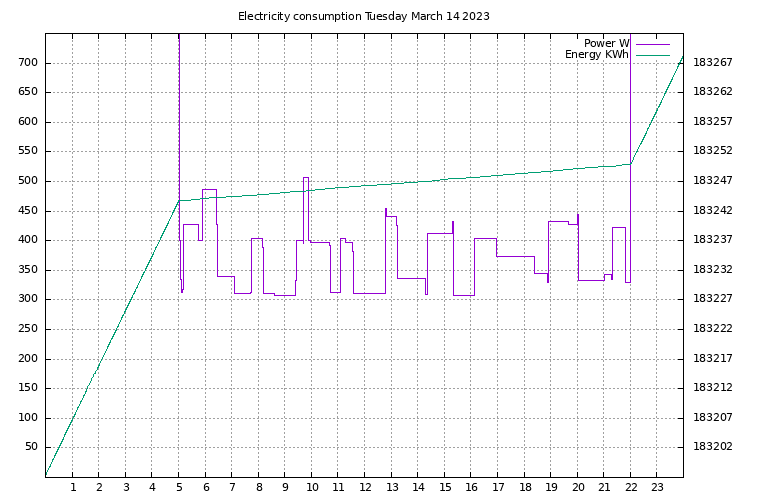This screenshot has height=500, width=768.
Task: Click hour label 17 on the x-axis
Action: point(498,487)
